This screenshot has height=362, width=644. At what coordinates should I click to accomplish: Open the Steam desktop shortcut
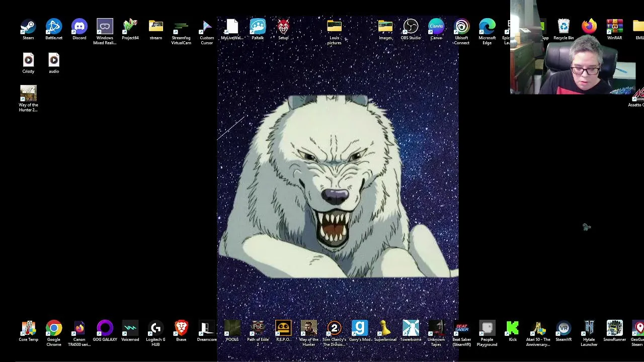pos(28,27)
